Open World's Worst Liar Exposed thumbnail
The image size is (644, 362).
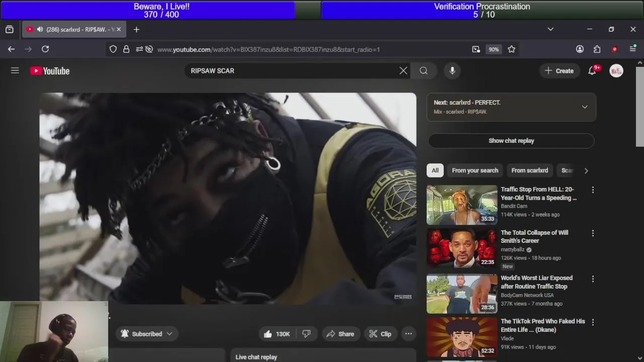(462, 294)
